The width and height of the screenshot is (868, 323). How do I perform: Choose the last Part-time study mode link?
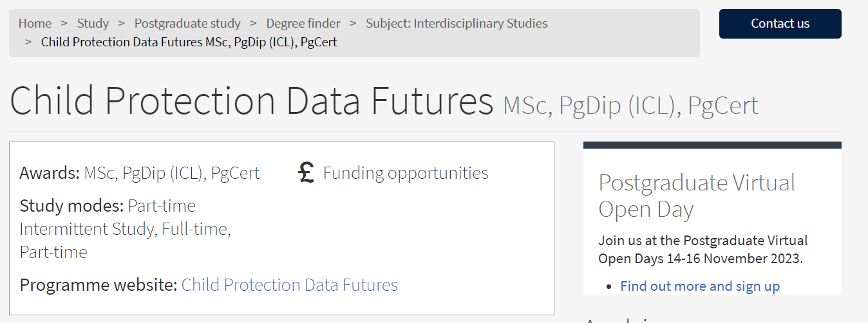click(53, 252)
